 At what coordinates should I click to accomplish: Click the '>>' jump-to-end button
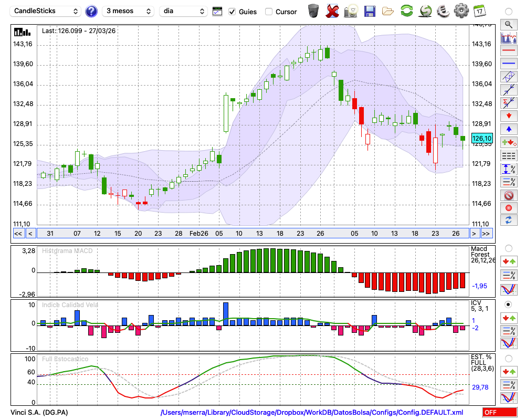[486, 234]
